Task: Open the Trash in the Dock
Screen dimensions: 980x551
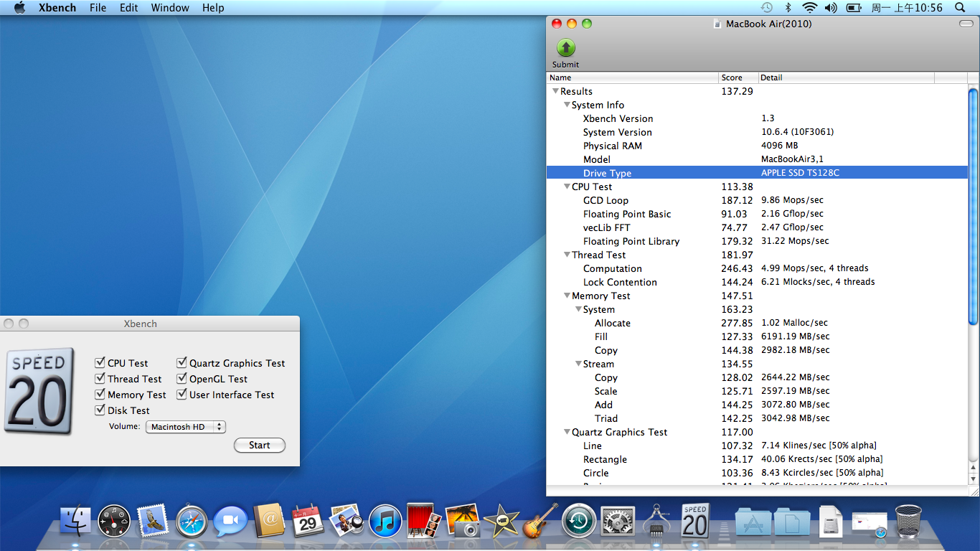Action: pyautogui.click(x=908, y=521)
